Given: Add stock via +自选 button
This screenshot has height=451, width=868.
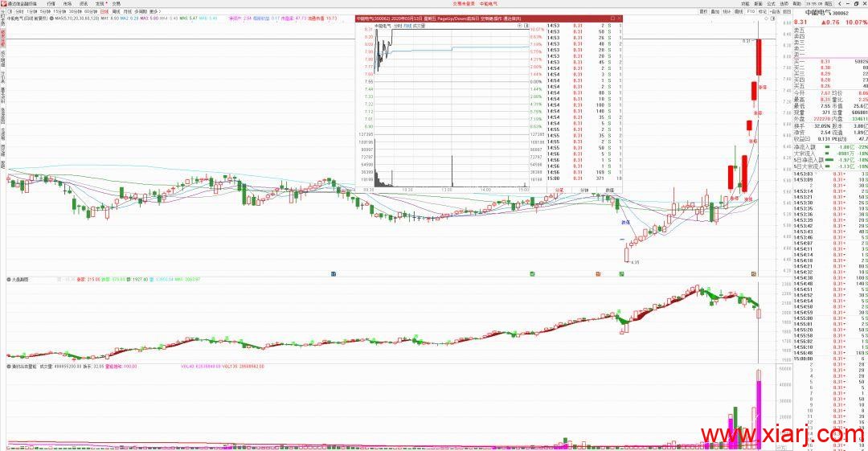Looking at the screenshot, I should [x=775, y=11].
